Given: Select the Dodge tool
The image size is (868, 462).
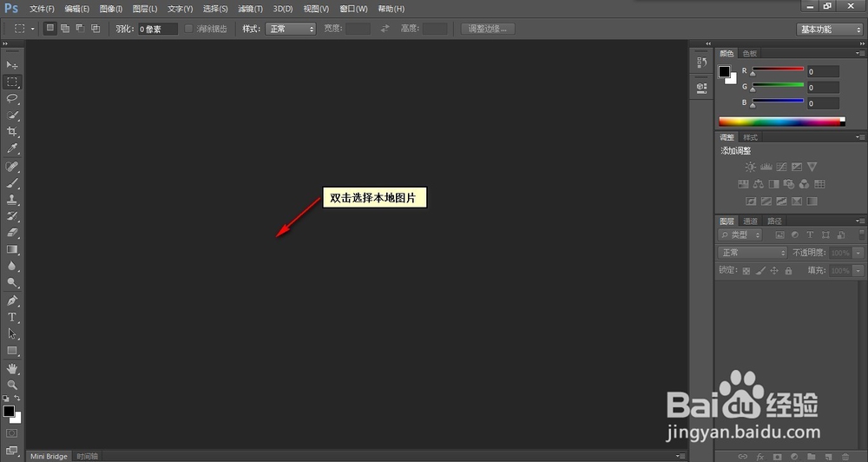Looking at the screenshot, I should click(11, 282).
